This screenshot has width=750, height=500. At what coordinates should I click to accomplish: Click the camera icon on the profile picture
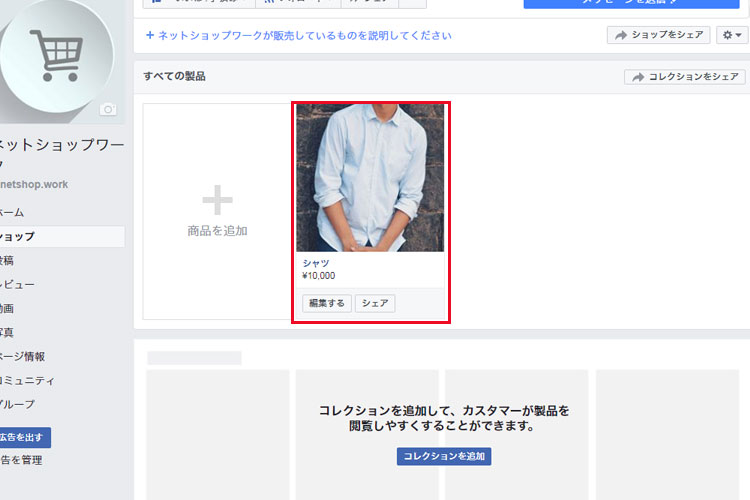(108, 110)
